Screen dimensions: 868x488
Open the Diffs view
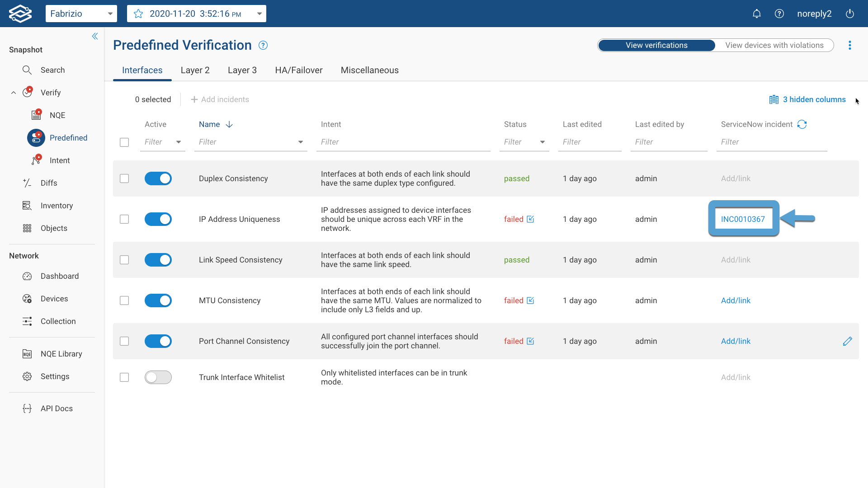pyautogui.click(x=49, y=183)
